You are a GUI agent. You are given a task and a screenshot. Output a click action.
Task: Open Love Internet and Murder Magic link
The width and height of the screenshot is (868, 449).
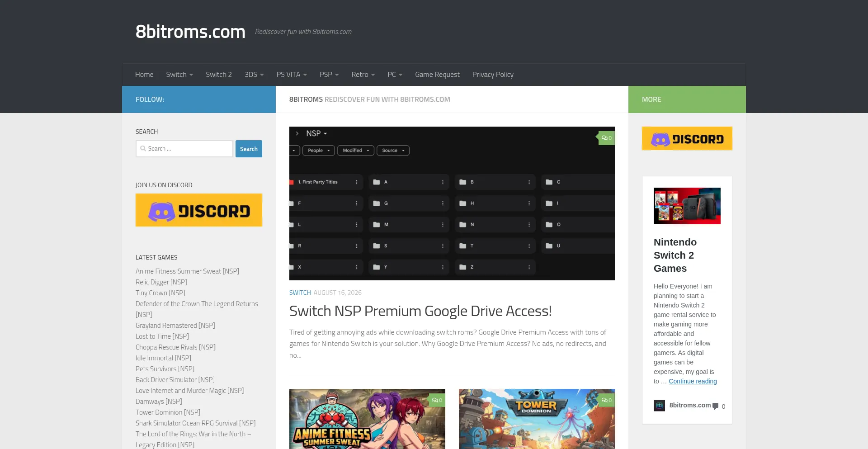click(x=189, y=391)
